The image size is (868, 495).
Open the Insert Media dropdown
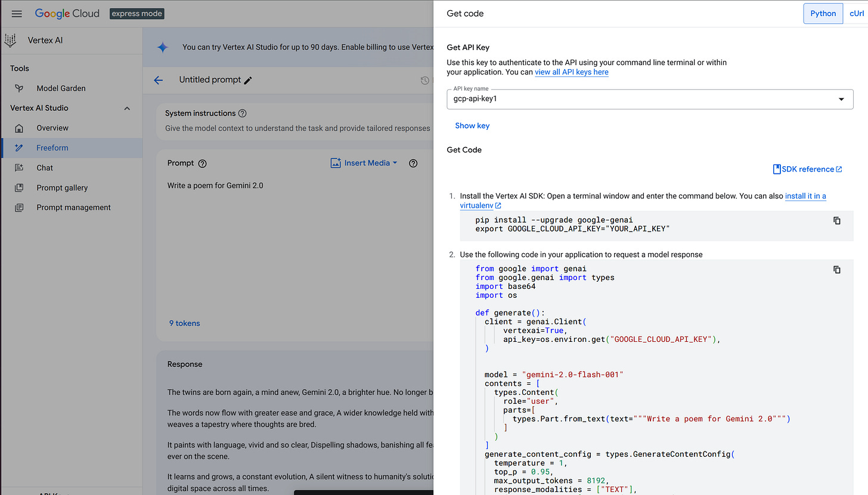[x=364, y=163]
